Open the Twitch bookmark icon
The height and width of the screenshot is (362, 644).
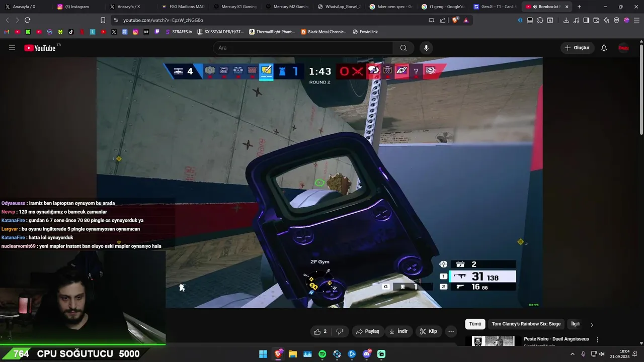157,32
